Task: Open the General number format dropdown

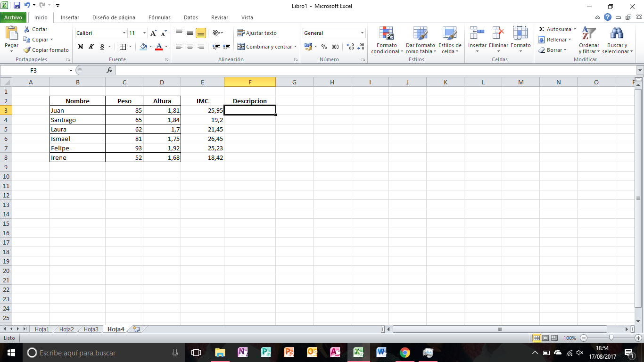Action: [363, 33]
